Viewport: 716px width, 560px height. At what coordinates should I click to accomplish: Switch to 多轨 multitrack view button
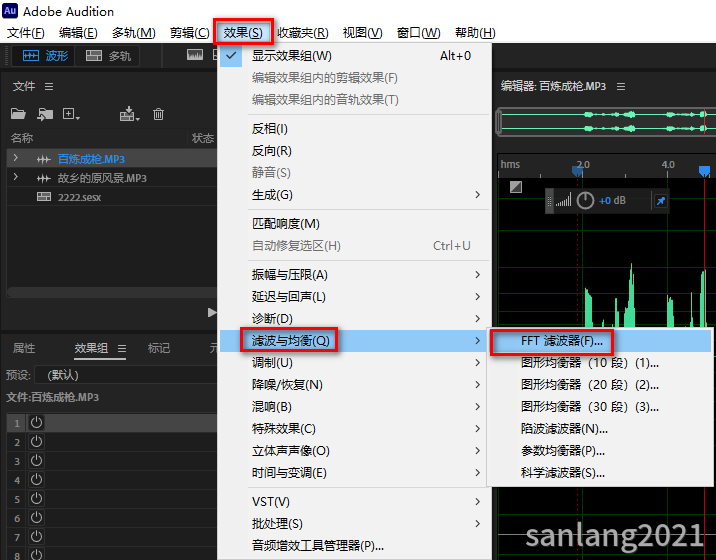tap(108, 56)
